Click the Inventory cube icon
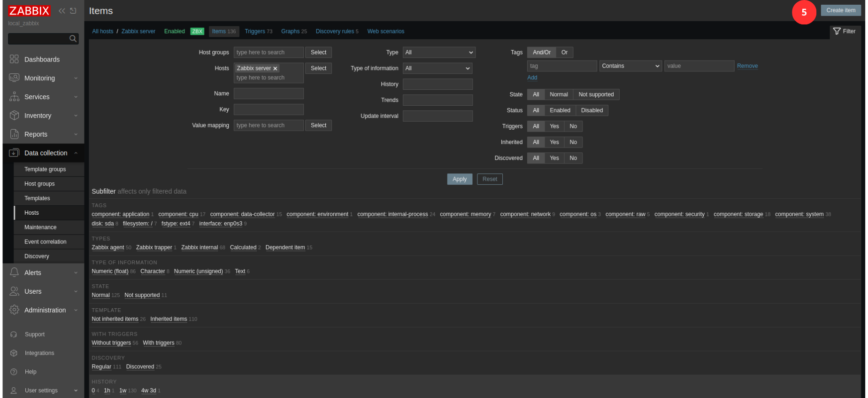868x398 pixels. click(14, 116)
